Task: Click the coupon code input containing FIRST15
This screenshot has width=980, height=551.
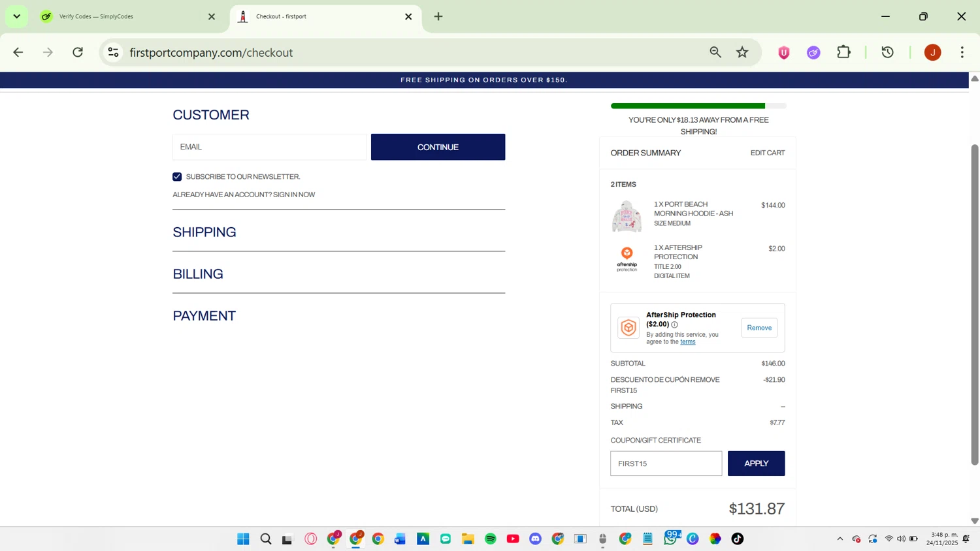Action: (666, 464)
